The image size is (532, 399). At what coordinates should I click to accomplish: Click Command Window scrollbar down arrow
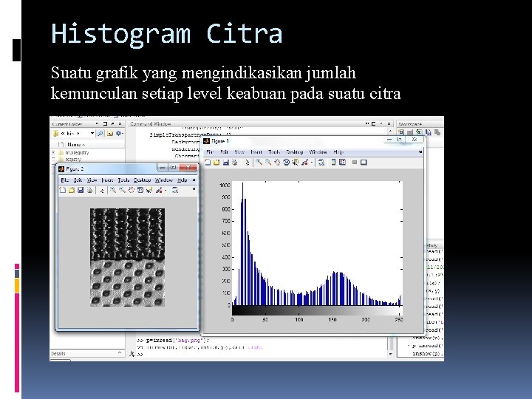tap(390, 354)
